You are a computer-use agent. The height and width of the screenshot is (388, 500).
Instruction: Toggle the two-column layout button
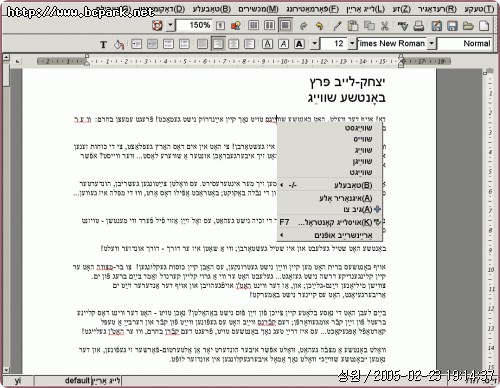tap(269, 26)
